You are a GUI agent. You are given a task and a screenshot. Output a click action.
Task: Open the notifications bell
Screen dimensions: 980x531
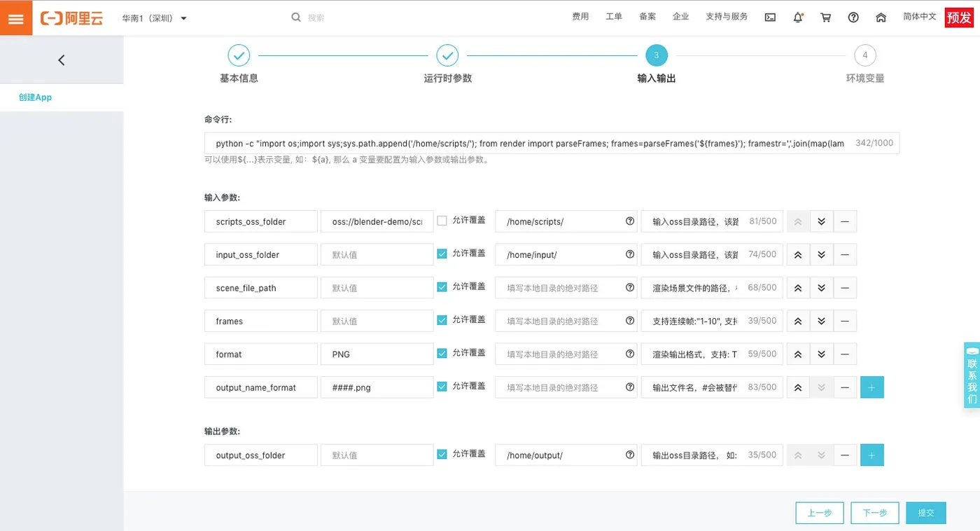(x=798, y=18)
